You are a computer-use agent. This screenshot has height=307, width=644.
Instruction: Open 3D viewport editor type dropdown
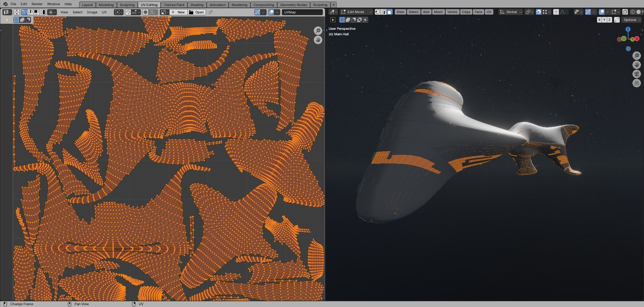pyautogui.click(x=333, y=12)
